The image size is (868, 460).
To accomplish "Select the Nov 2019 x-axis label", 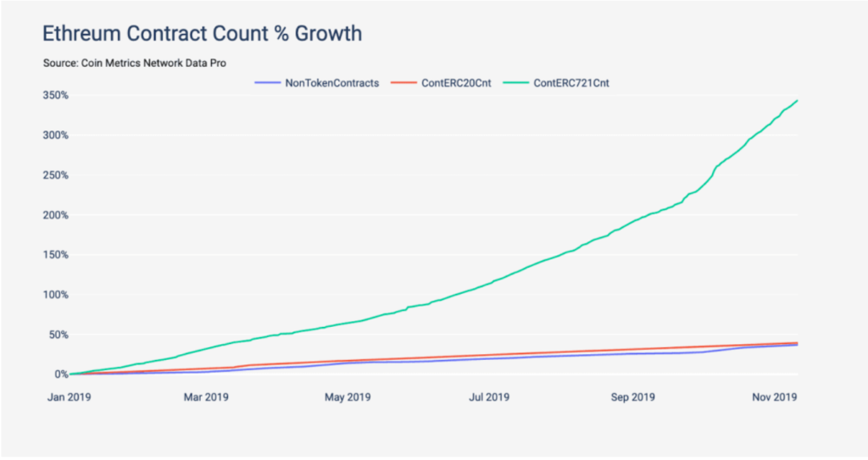I will pos(774,396).
